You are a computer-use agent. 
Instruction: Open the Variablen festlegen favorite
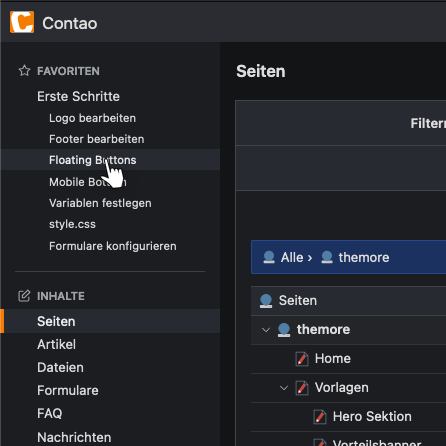pos(100,203)
